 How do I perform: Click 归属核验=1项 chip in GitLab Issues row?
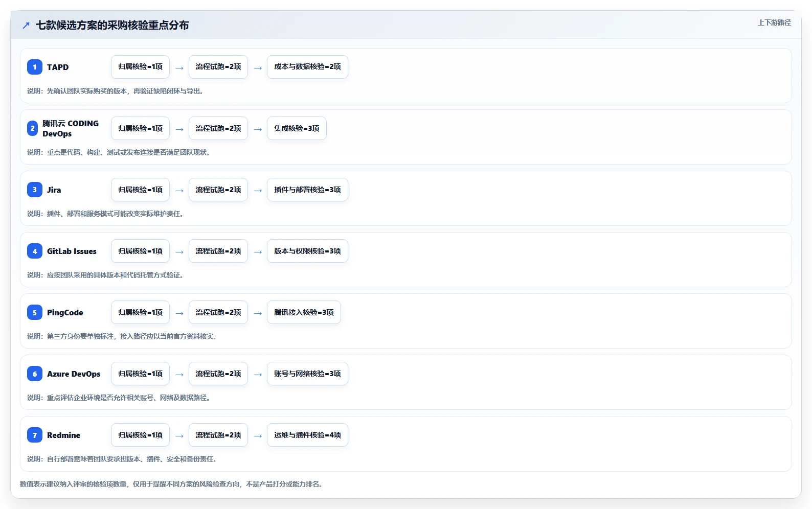(x=140, y=251)
